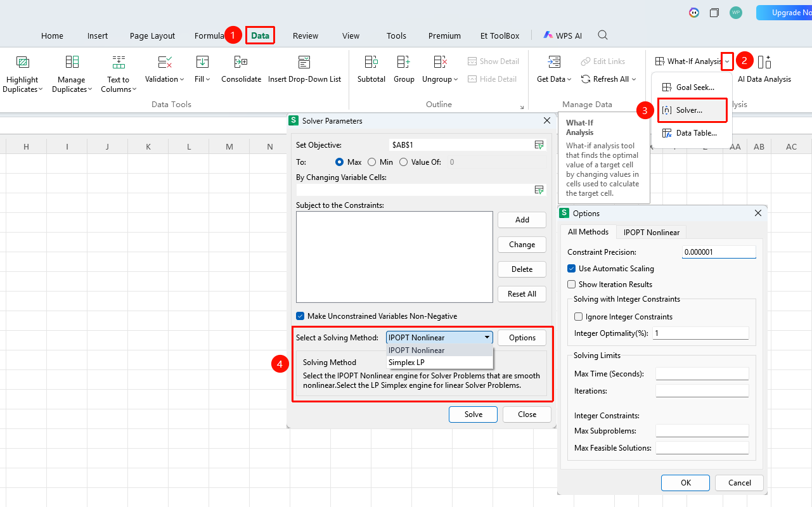Select the Min radio button
The height and width of the screenshot is (507, 812).
372,162
